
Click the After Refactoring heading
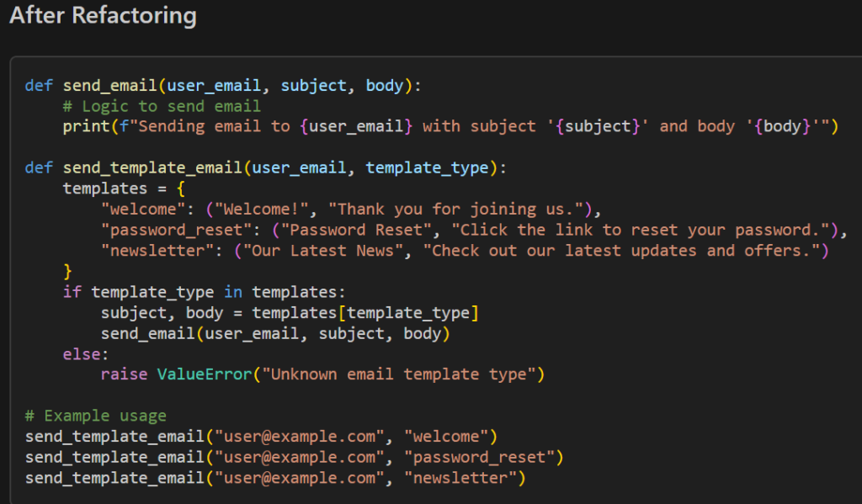pos(103,15)
